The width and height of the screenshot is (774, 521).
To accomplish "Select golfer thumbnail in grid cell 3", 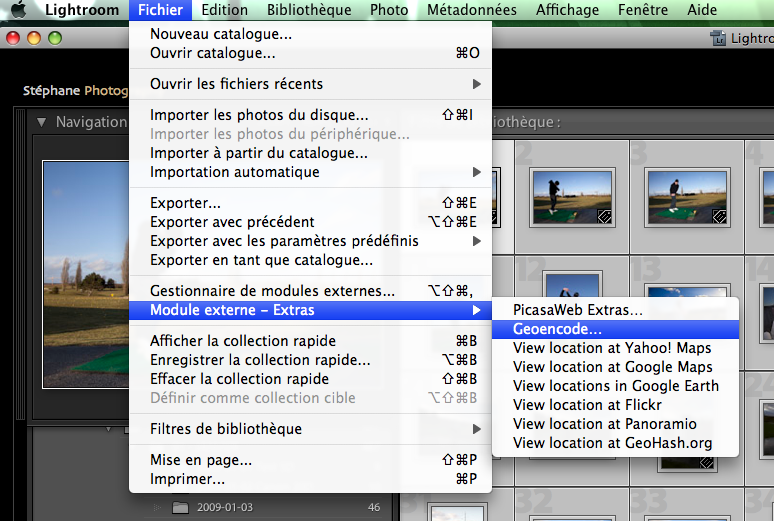I will click(687, 198).
